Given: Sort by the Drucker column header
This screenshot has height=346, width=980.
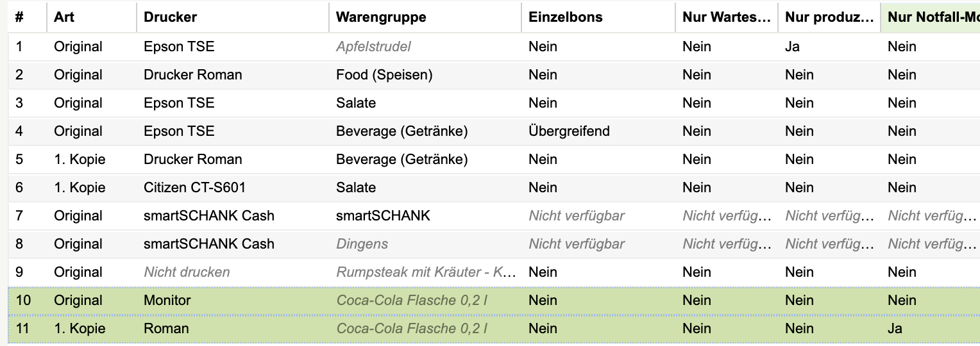Looking at the screenshot, I should pyautogui.click(x=232, y=17).
